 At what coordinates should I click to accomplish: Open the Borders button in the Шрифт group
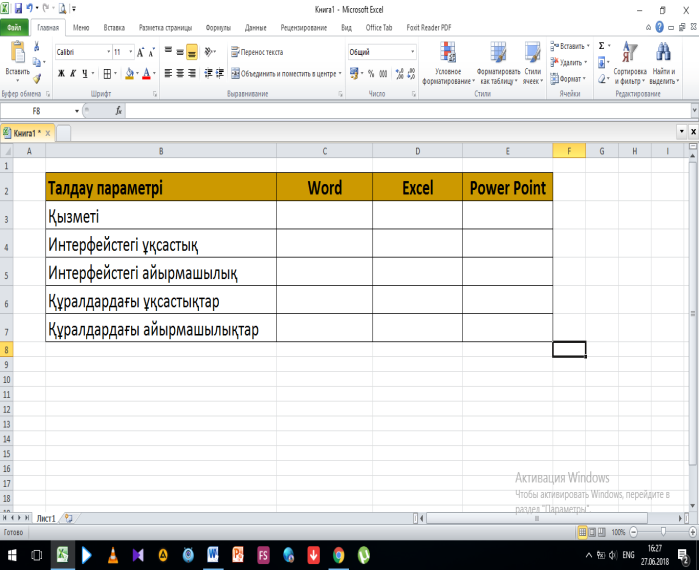click(107, 74)
